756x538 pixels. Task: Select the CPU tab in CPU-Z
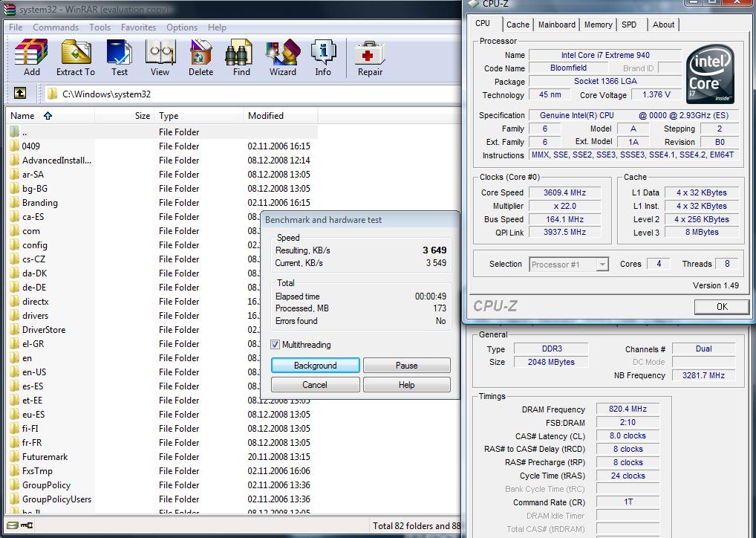483,24
